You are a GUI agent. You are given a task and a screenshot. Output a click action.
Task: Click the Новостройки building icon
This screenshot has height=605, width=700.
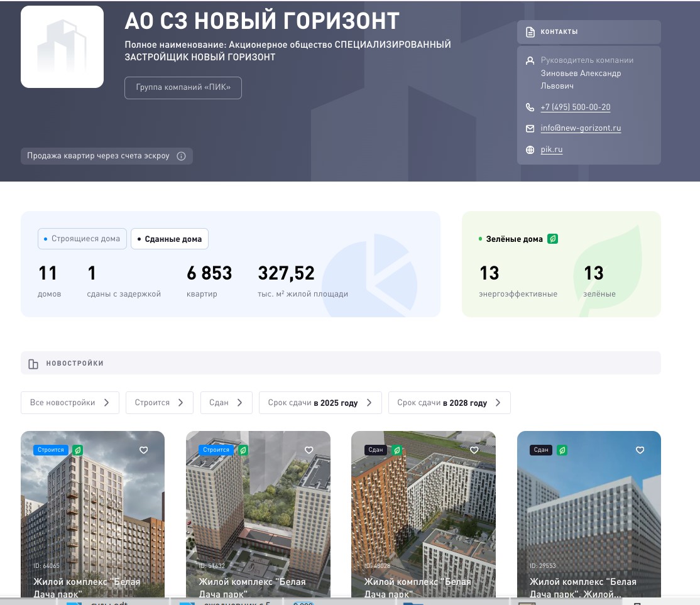point(33,364)
